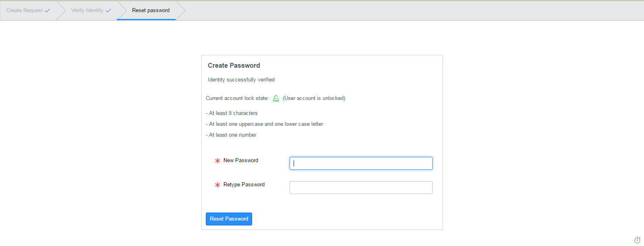The height and width of the screenshot is (246, 644).
Task: Click the red asterisk beside New Password
Action: pos(217,160)
